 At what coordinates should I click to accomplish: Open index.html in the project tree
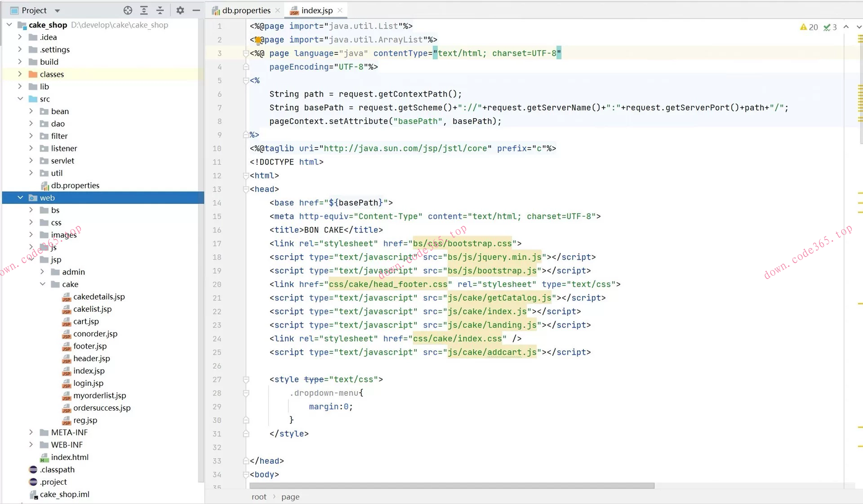(70, 457)
